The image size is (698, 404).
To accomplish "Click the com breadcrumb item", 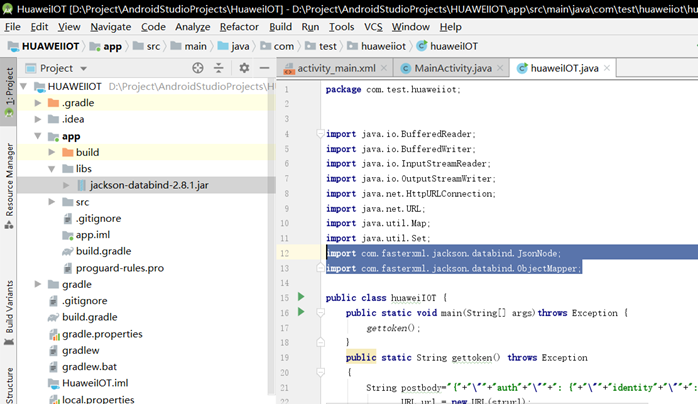I will tap(277, 46).
